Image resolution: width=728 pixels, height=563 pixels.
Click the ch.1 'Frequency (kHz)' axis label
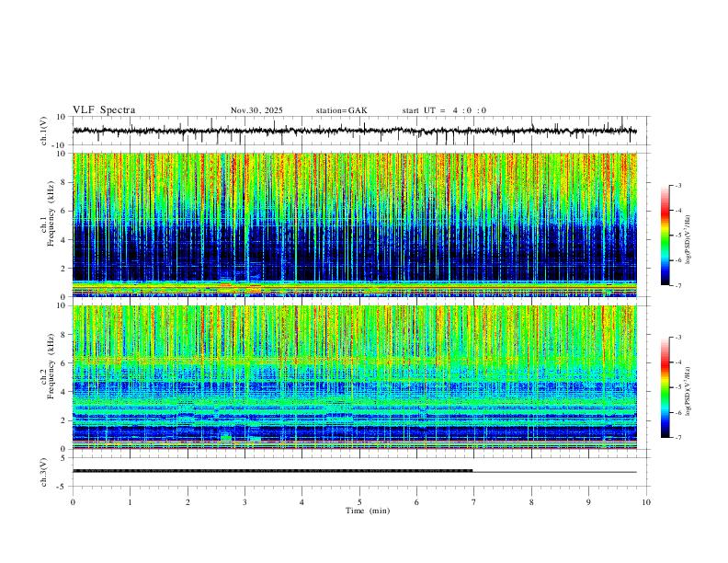[51, 213]
